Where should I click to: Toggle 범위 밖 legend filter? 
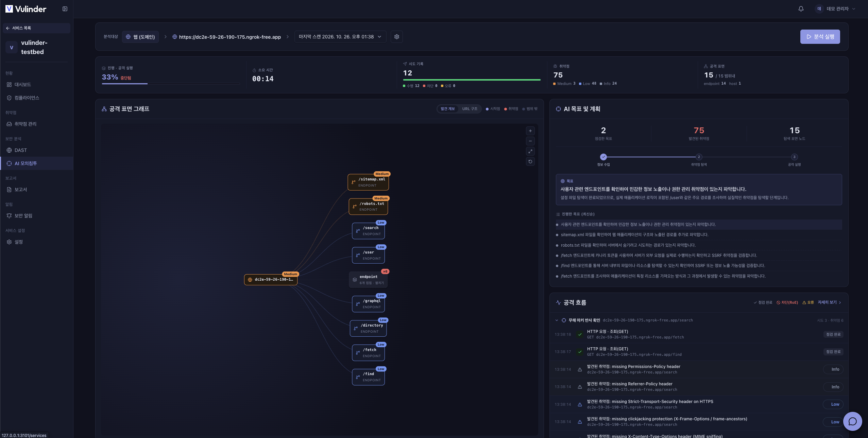click(530, 109)
